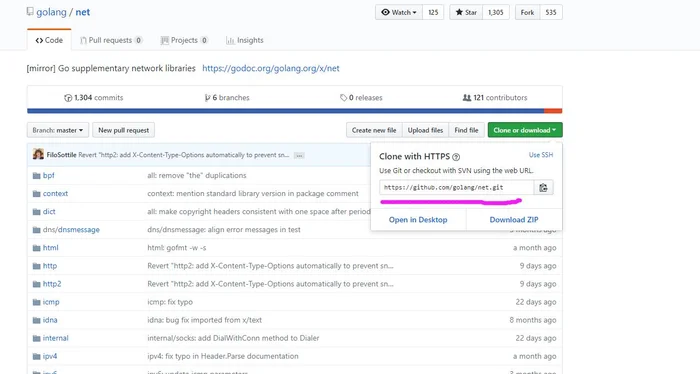700x374 pixels.
Task: Click the folder icon beside internal
Action: [37, 338]
